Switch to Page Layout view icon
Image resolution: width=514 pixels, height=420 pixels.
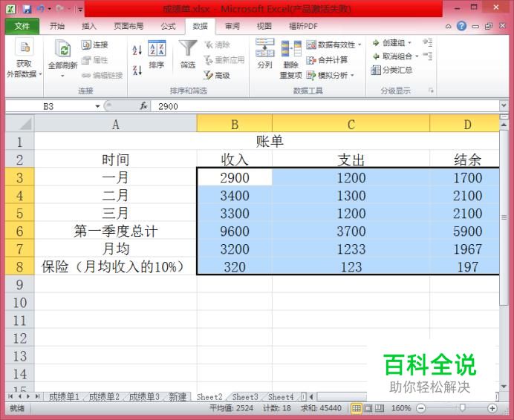(368, 408)
